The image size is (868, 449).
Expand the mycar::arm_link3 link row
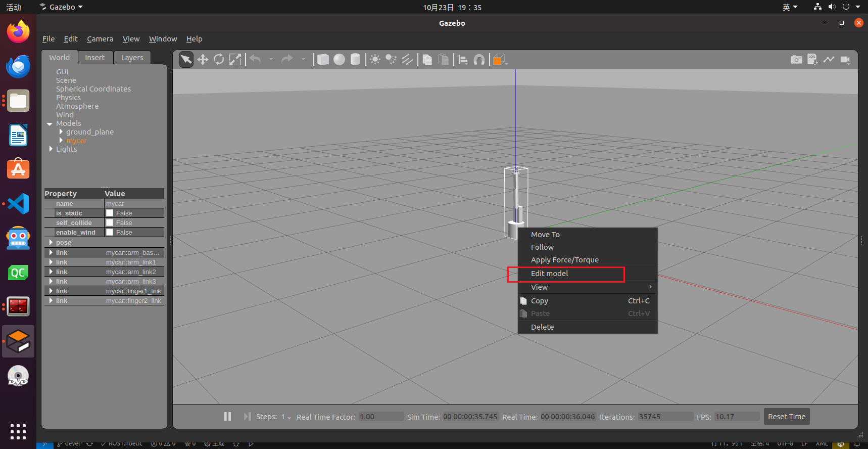pos(51,281)
